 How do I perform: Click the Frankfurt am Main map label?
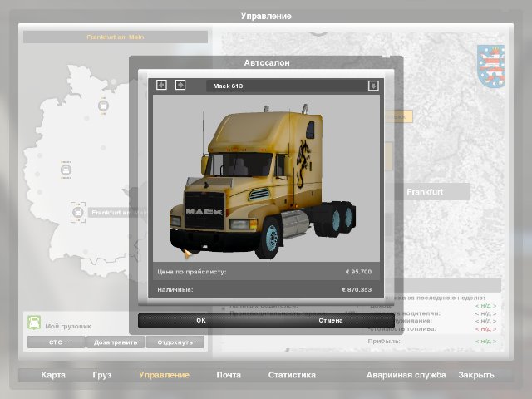click(x=119, y=213)
